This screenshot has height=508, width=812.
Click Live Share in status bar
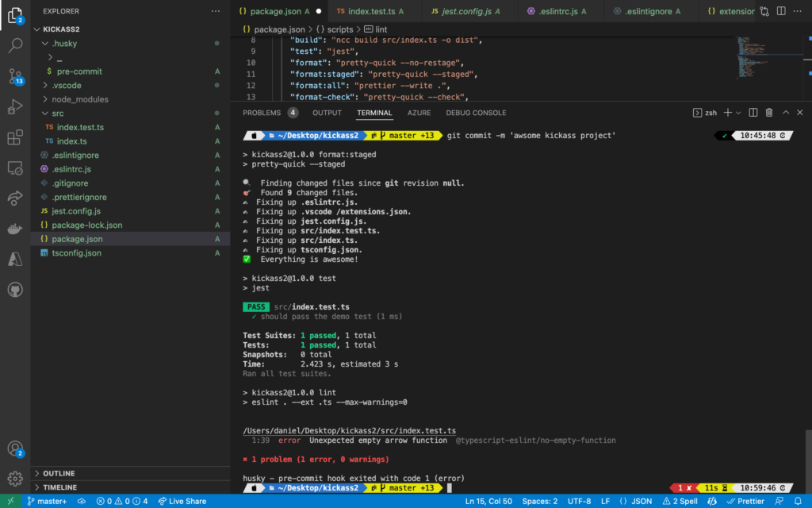click(182, 502)
